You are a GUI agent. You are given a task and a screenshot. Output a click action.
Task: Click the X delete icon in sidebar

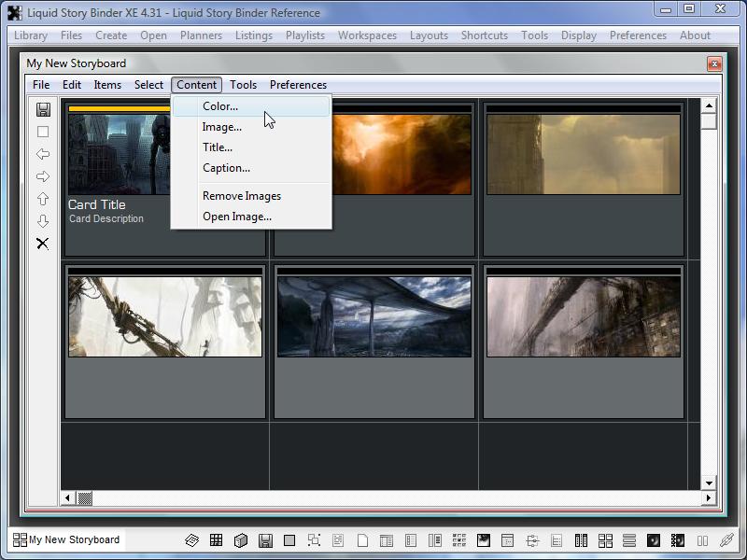click(x=43, y=244)
